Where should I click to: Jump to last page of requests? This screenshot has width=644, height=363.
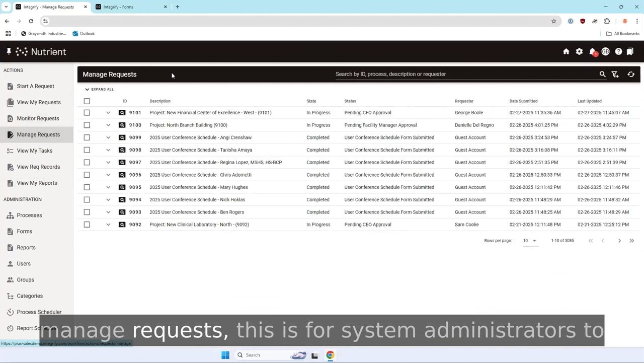click(x=632, y=241)
